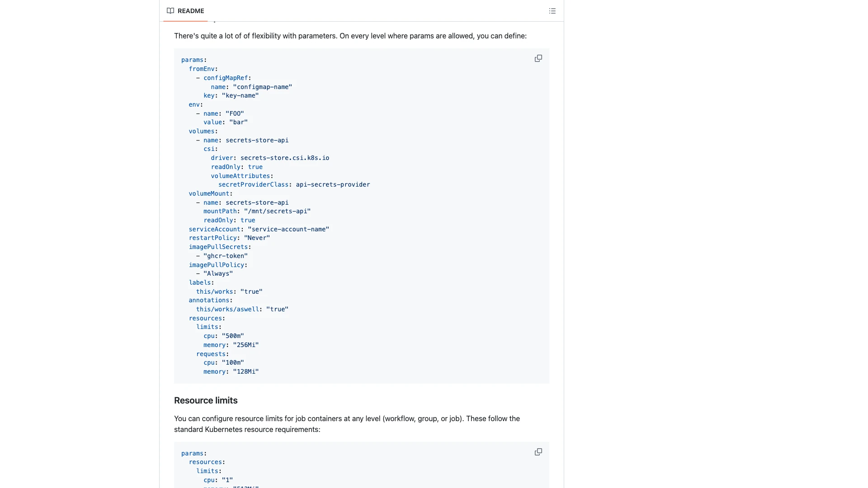This screenshot has height=488, width=868.
Task: Copy the parameters YAML code snippet
Action: [x=538, y=58]
